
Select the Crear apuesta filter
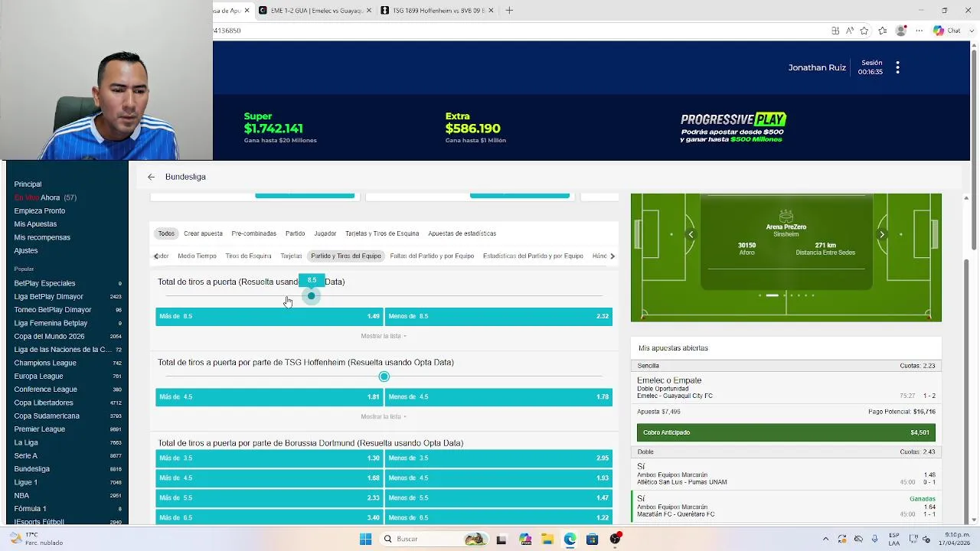203,233
